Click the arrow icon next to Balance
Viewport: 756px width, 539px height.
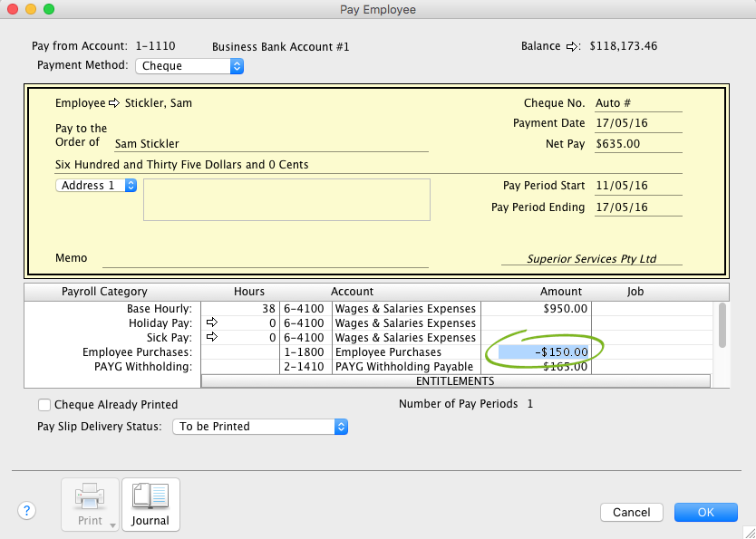pos(572,46)
